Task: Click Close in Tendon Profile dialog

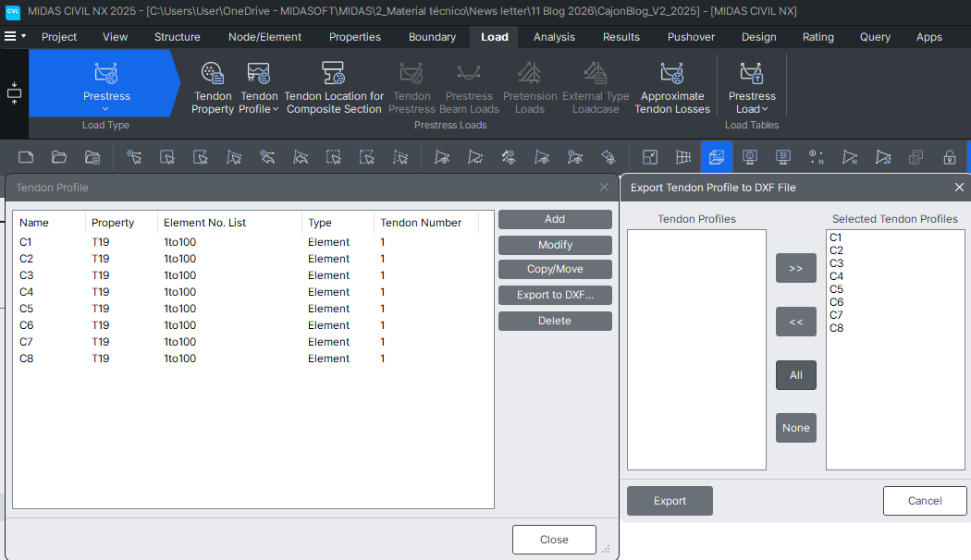Action: point(554,540)
